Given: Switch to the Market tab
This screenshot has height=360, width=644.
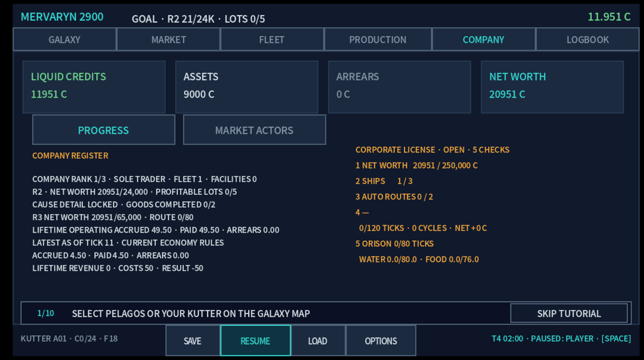Looking at the screenshot, I should click(169, 40).
